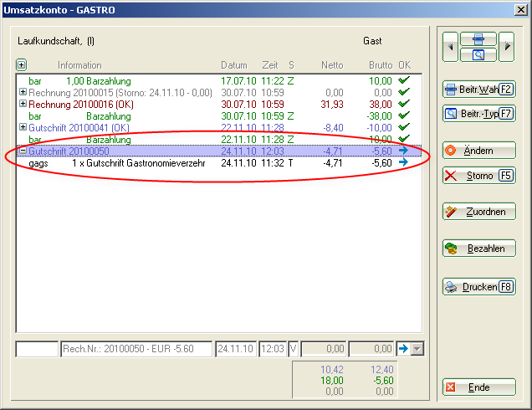Go to previous account with left arrow
The width and height of the screenshot is (532, 410).
(x=450, y=47)
